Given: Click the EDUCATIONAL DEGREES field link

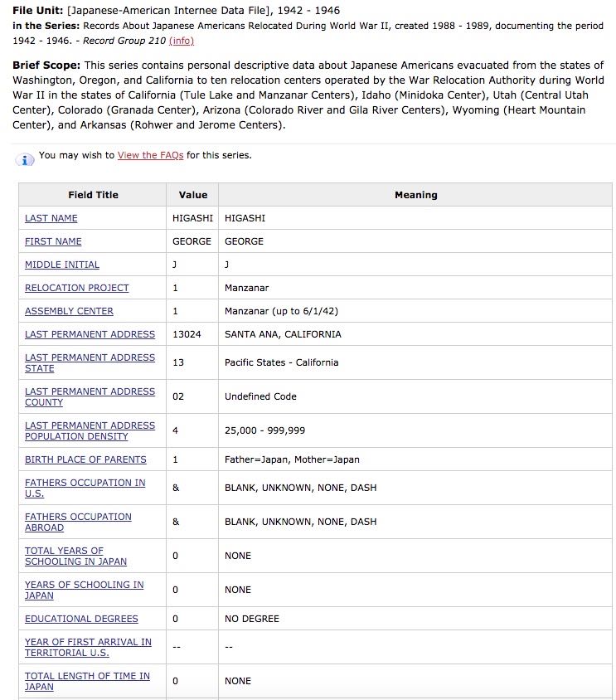Looking at the screenshot, I should 82,619.
